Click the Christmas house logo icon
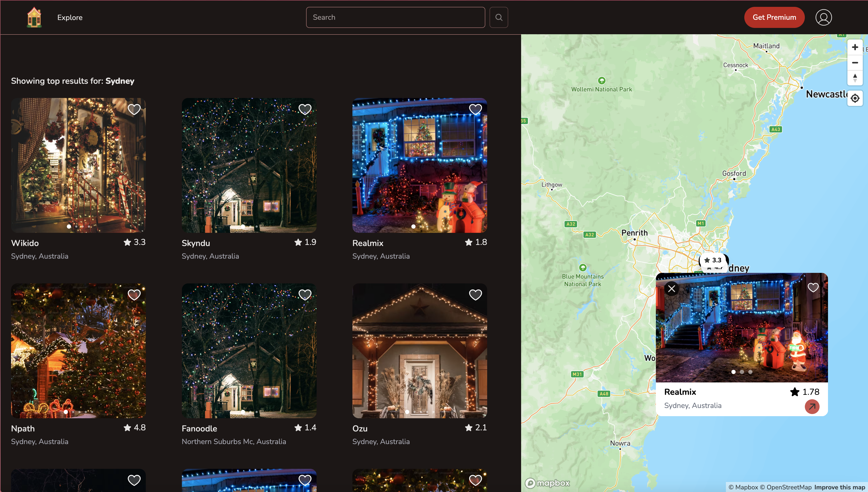 pyautogui.click(x=34, y=17)
